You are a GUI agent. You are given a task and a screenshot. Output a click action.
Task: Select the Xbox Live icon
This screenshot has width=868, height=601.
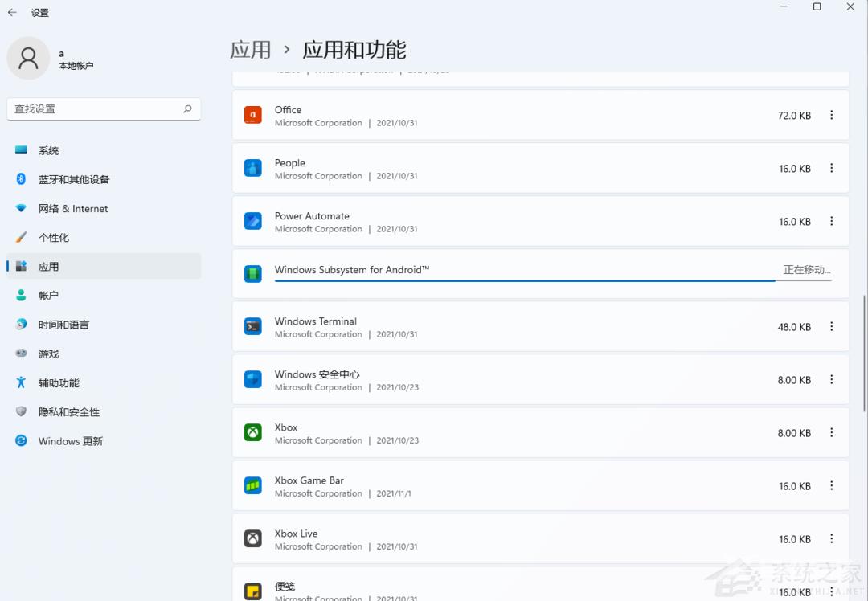tap(252, 538)
